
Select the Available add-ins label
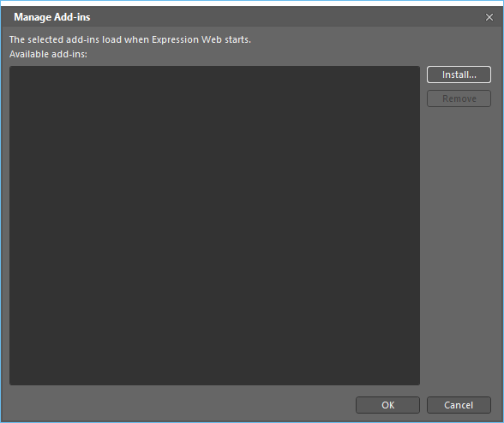pyautogui.click(x=48, y=54)
